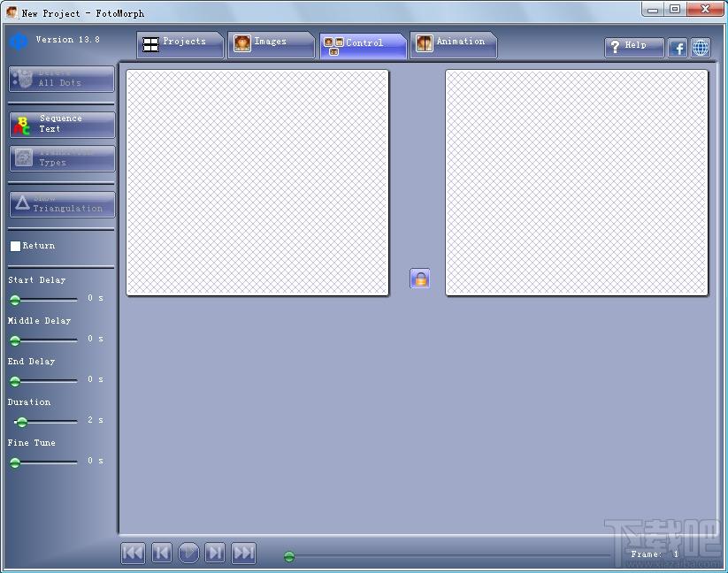Step back one frame

[x=162, y=553]
